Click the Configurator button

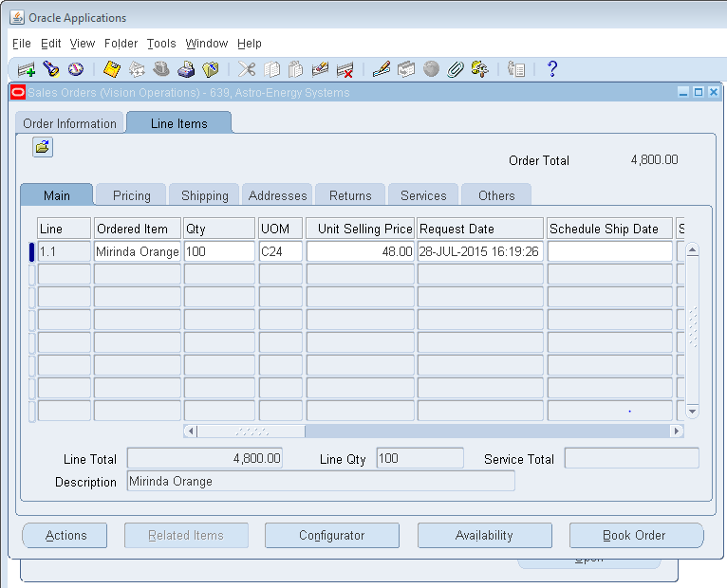[332, 535]
